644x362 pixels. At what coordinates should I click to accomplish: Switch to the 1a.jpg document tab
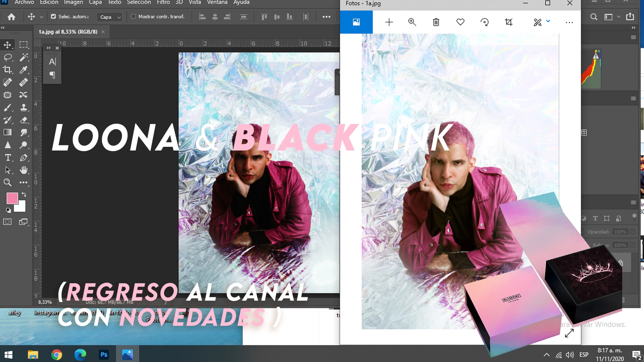point(68,32)
